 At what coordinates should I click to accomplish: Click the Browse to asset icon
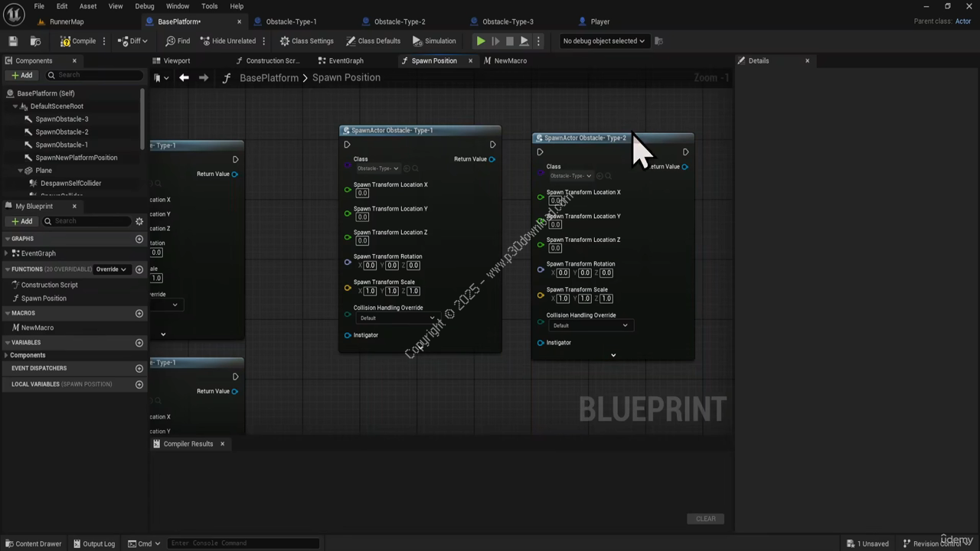click(x=35, y=41)
